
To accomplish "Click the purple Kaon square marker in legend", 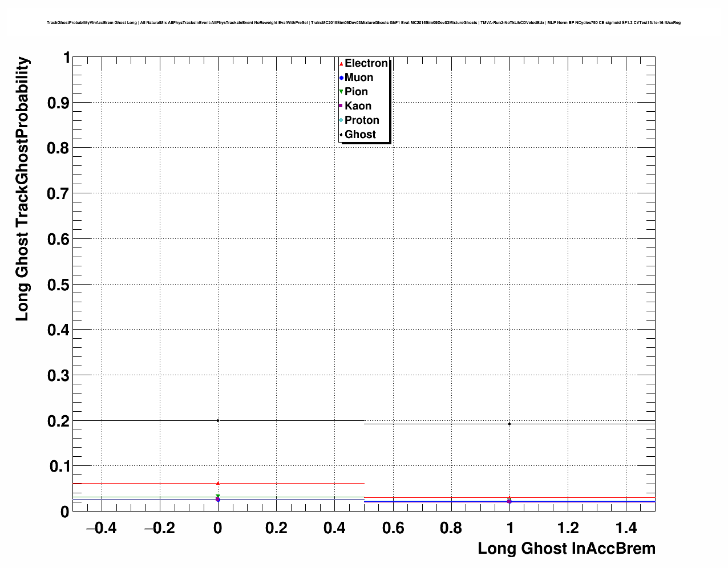I will point(341,106).
